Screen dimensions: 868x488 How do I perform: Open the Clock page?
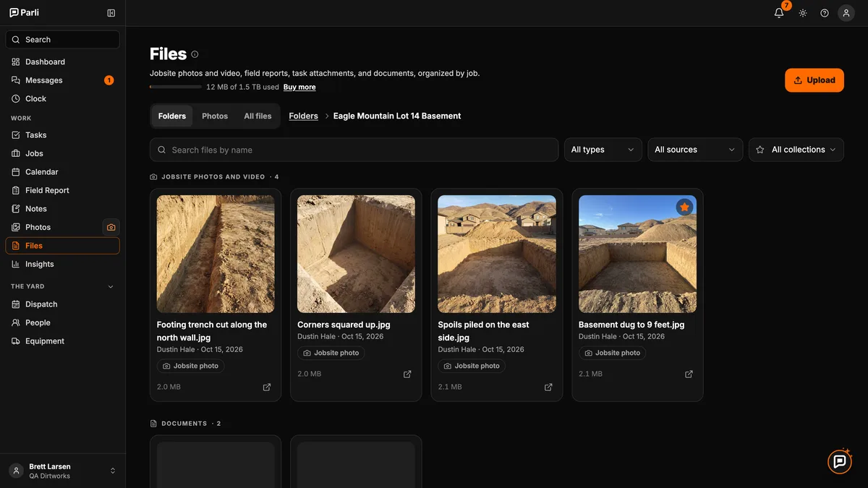(62, 98)
